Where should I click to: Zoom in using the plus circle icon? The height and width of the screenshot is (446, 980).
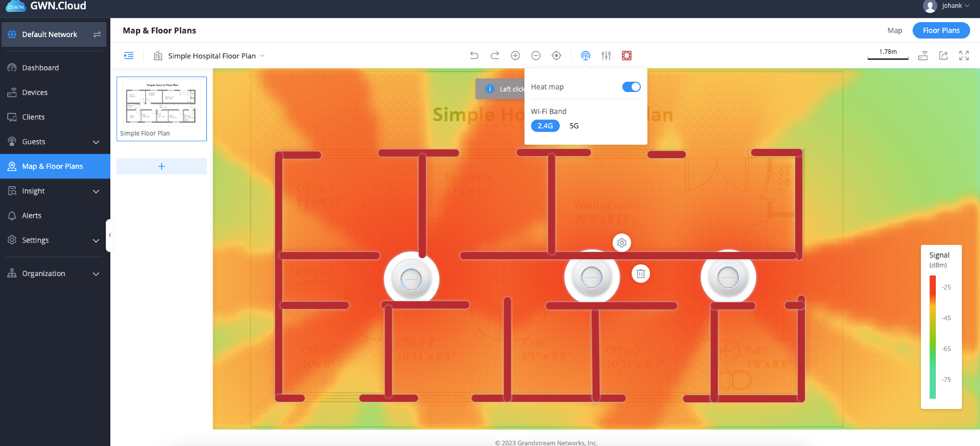coord(515,55)
